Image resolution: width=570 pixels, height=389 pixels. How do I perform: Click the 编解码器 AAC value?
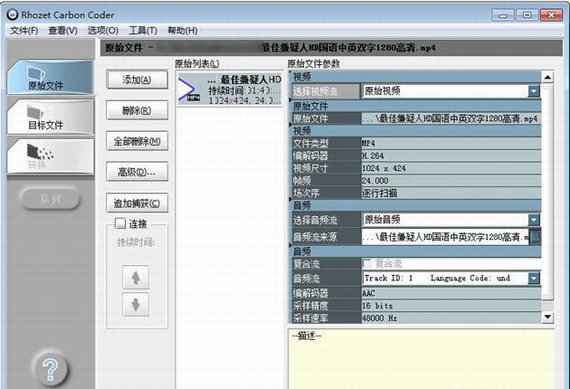tap(451, 293)
